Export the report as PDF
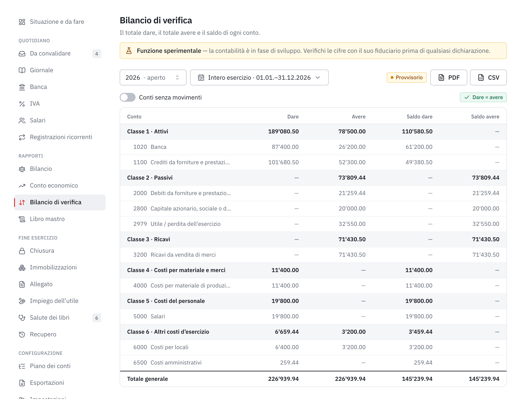 [448, 77]
